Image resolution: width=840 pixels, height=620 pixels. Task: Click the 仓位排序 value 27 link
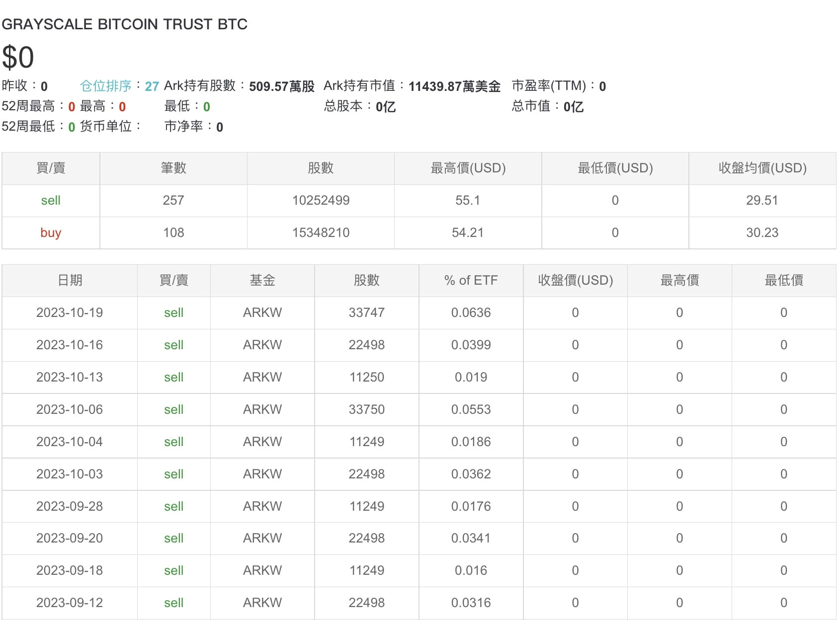coord(151,86)
